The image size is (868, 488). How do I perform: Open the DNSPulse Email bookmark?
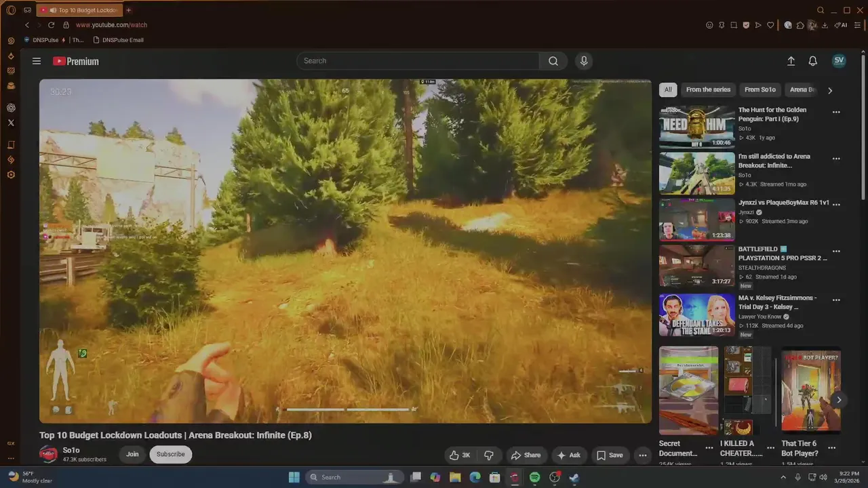(x=118, y=40)
